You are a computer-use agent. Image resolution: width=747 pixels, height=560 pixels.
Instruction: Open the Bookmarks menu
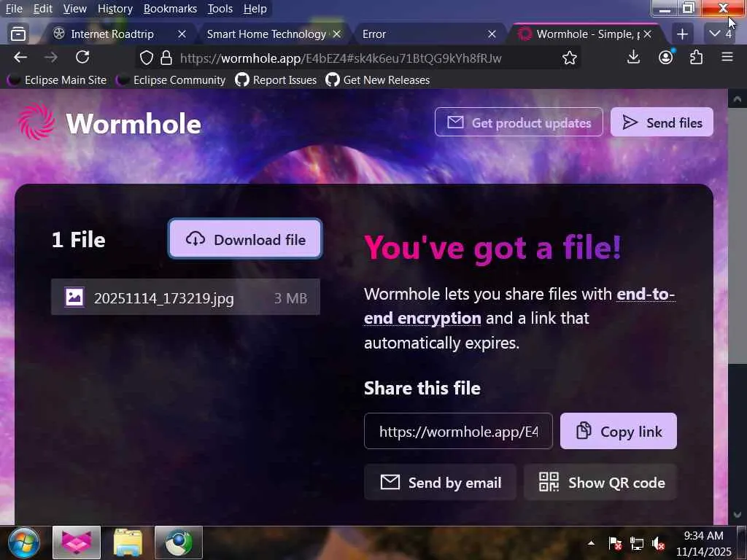(x=170, y=9)
